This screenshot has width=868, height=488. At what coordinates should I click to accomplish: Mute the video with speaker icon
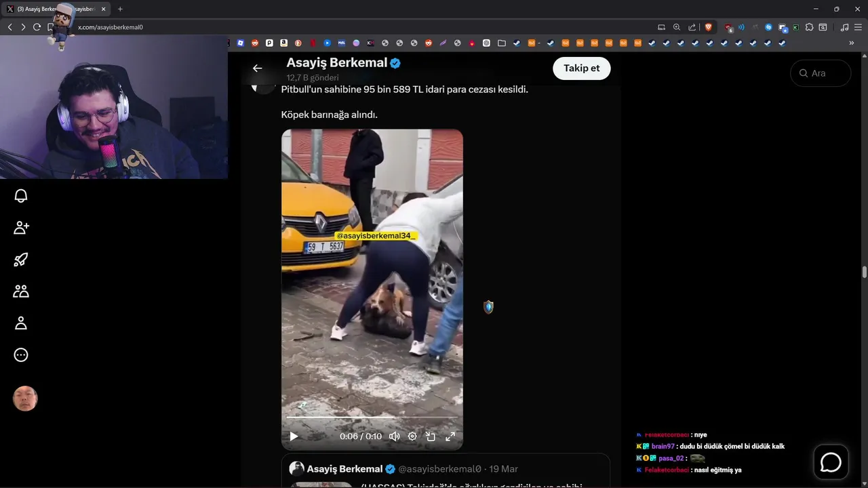(394, 436)
